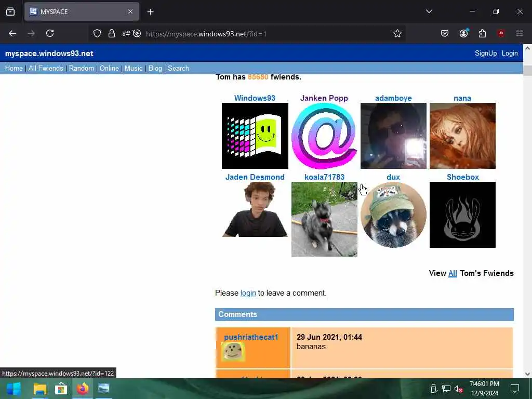Open the tracking protection shield icon
Screen dimensions: 532x399
coord(97,33)
